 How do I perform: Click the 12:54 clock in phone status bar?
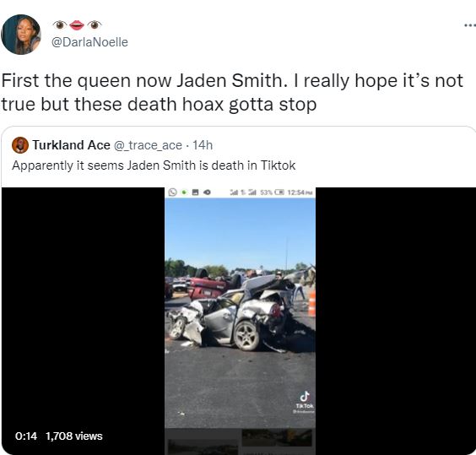[300, 192]
